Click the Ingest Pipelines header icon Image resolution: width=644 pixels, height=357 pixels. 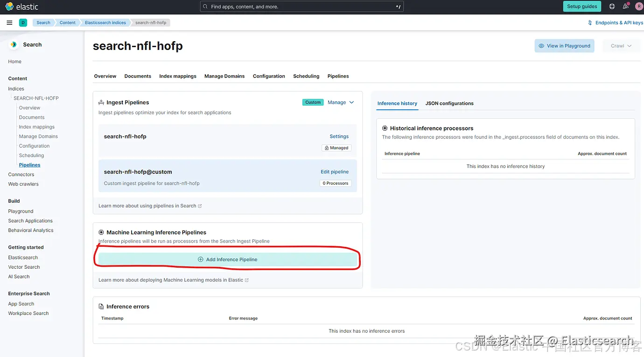(101, 102)
